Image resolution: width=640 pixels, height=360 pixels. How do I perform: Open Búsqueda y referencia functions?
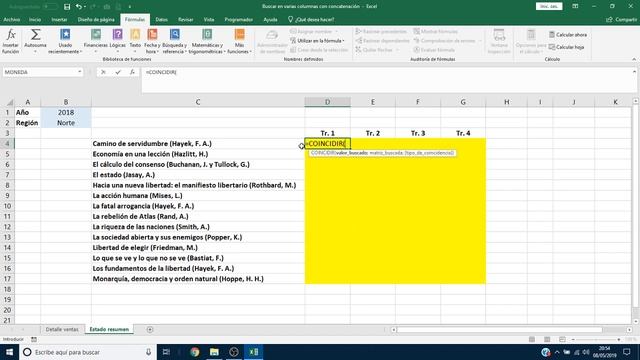point(175,41)
